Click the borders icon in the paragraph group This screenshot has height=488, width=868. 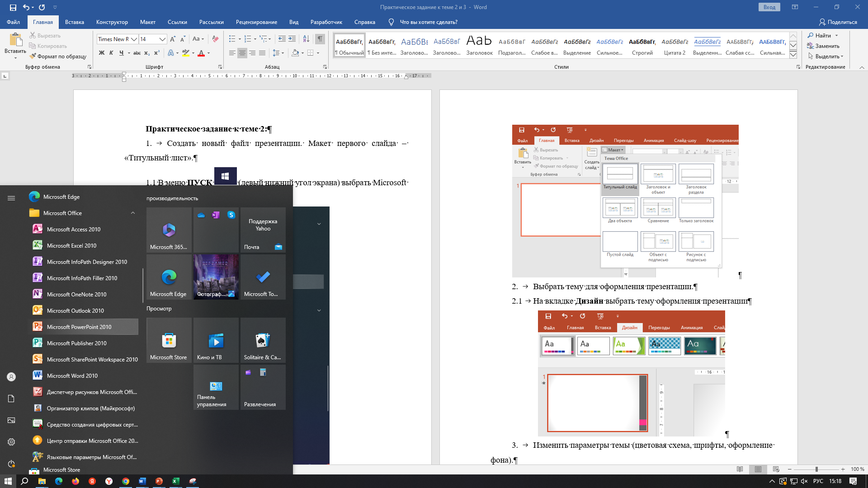click(x=311, y=53)
